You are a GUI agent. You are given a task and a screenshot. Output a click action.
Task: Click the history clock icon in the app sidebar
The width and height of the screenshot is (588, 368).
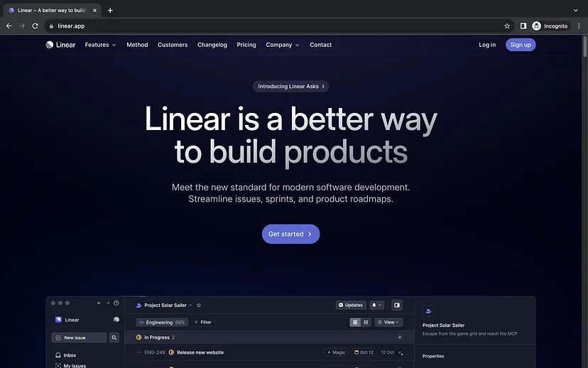(116, 303)
